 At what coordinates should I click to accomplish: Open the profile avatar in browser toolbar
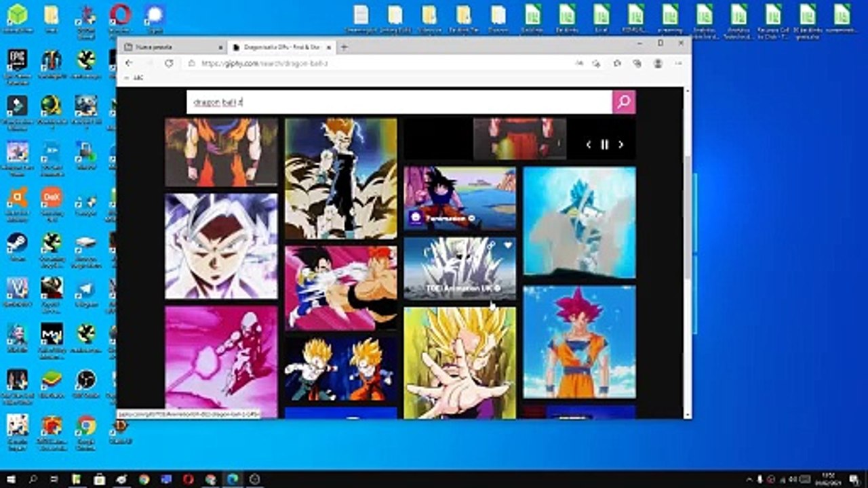coord(658,63)
